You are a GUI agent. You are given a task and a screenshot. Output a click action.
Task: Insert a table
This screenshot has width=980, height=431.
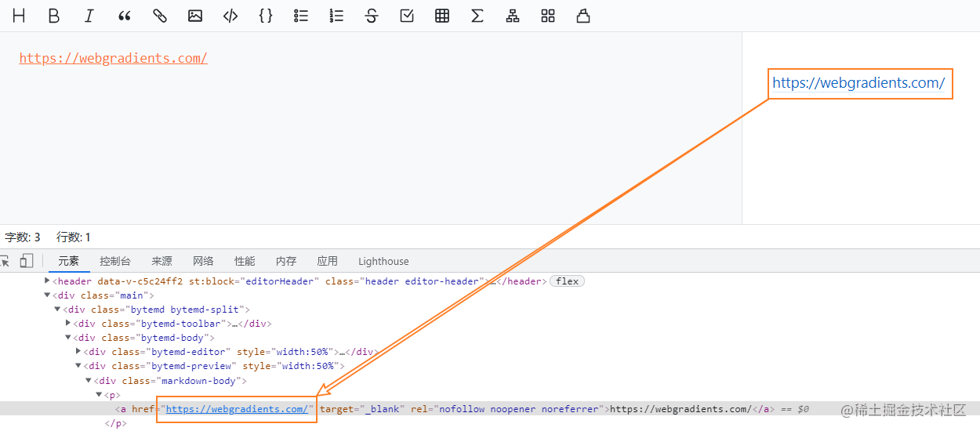click(442, 16)
